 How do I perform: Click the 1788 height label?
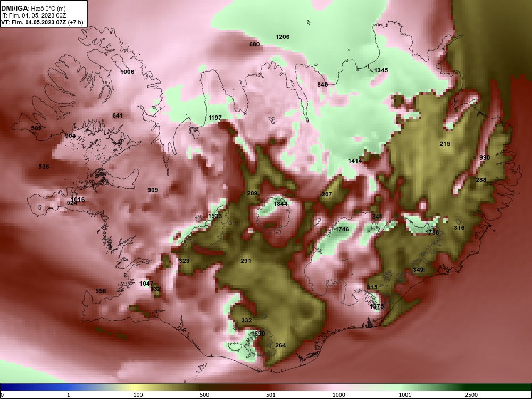(432, 232)
